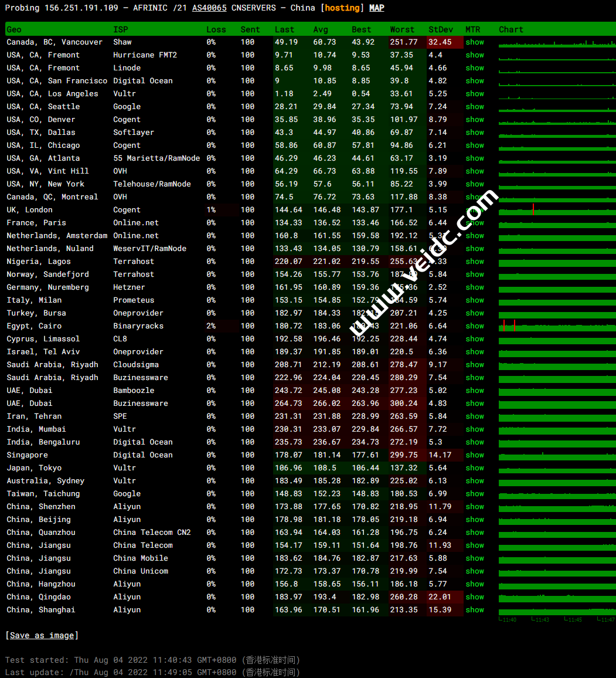Click the China Qingdao latency chart

556,597
